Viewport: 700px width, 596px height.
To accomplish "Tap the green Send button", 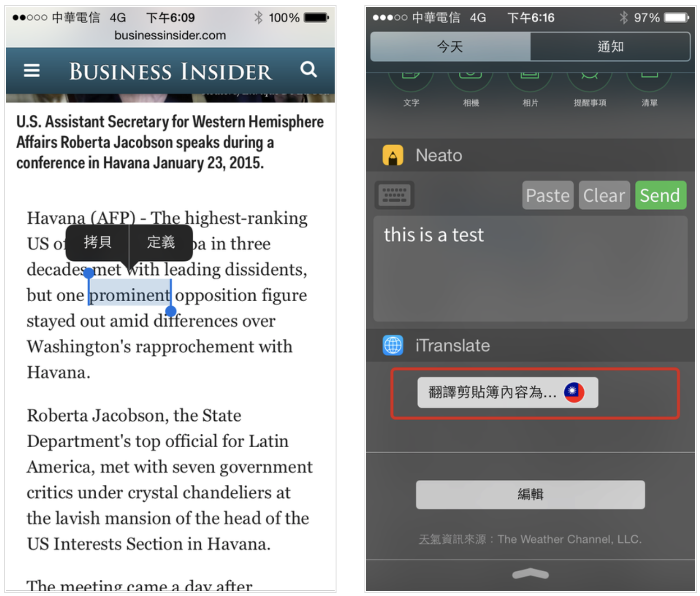I will (x=660, y=195).
